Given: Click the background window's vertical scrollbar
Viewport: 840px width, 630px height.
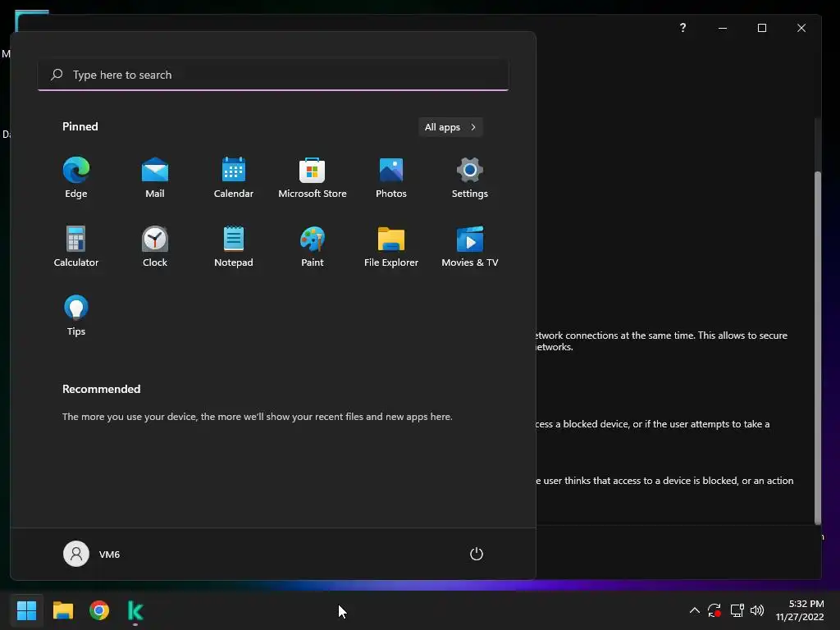Looking at the screenshot, I should tap(818, 348).
